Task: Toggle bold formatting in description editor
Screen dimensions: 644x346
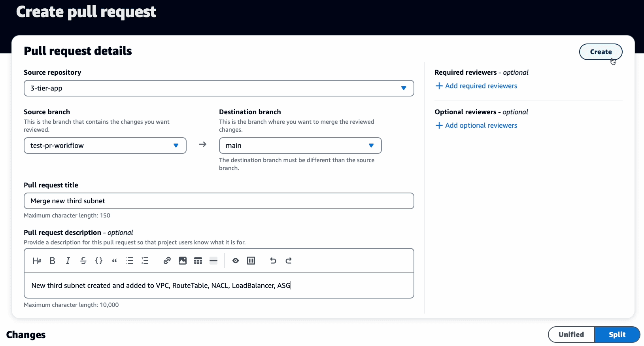Action: pos(52,261)
